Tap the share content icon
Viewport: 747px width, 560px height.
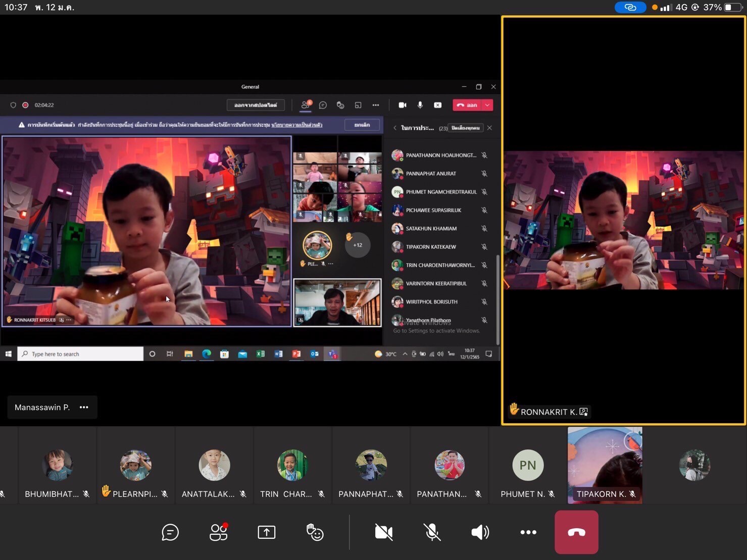pos(267,532)
